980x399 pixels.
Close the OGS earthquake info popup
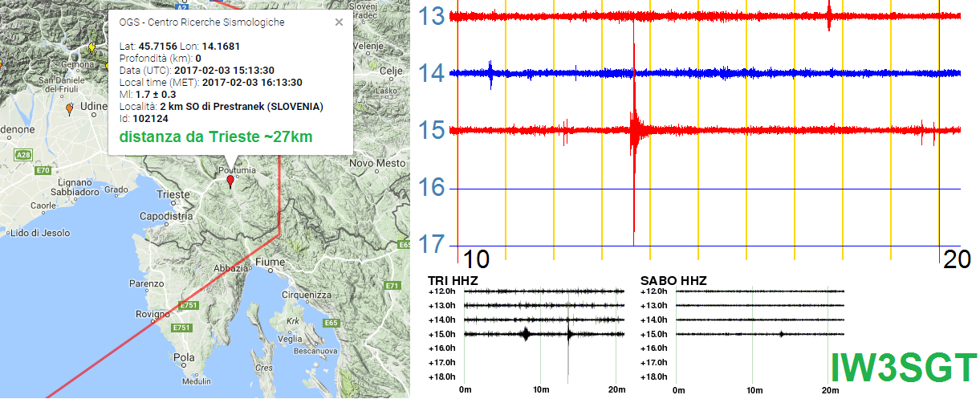pos(338,22)
